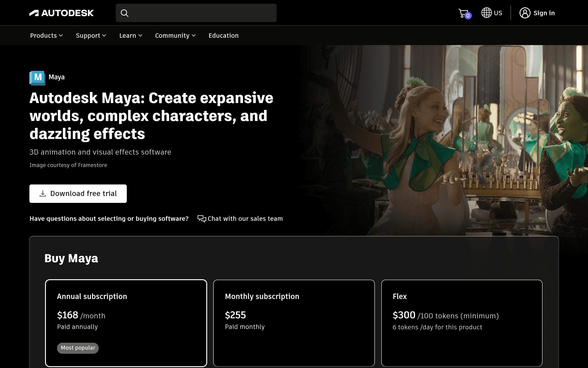The width and height of the screenshot is (588, 368).
Task: Focus the search input field
Action: coord(196,13)
